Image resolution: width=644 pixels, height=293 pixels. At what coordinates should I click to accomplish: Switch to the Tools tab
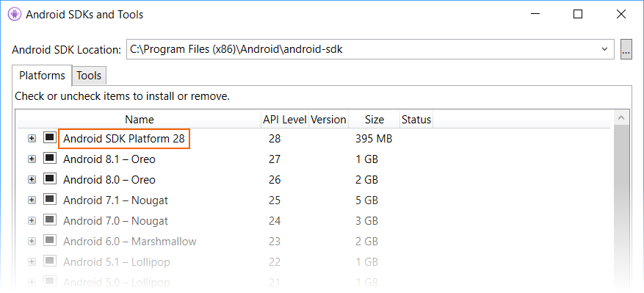[x=89, y=76]
